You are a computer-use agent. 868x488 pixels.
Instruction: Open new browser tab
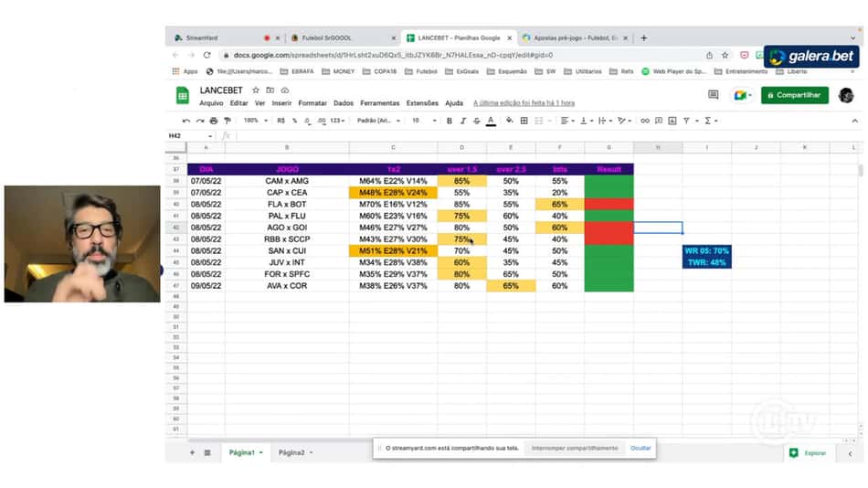click(x=644, y=38)
